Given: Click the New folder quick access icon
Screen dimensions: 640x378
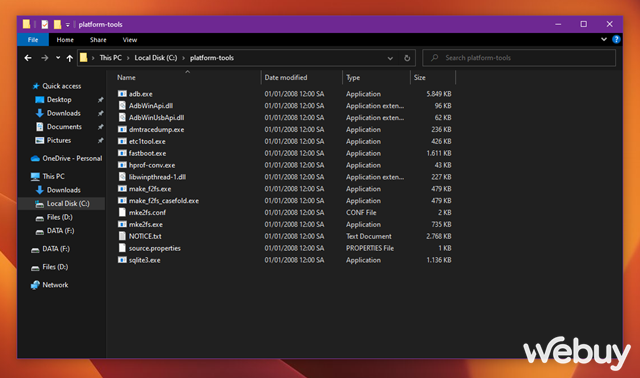Looking at the screenshot, I should point(57,24).
